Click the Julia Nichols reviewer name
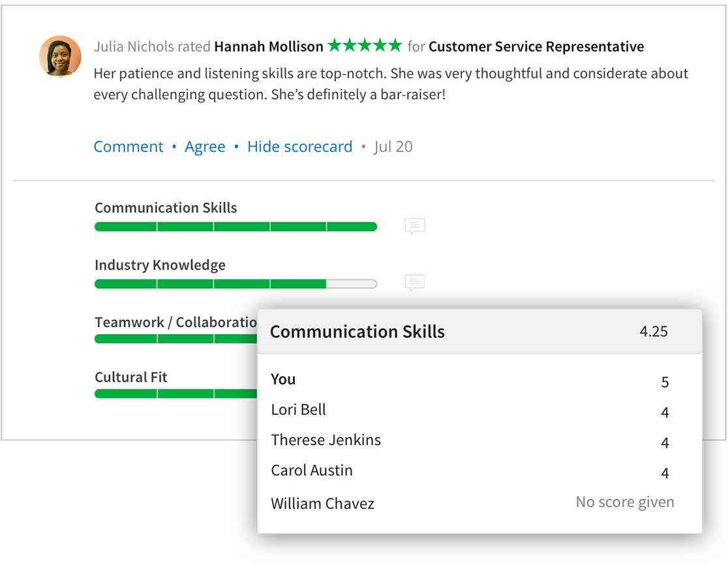728x569 pixels. point(134,47)
